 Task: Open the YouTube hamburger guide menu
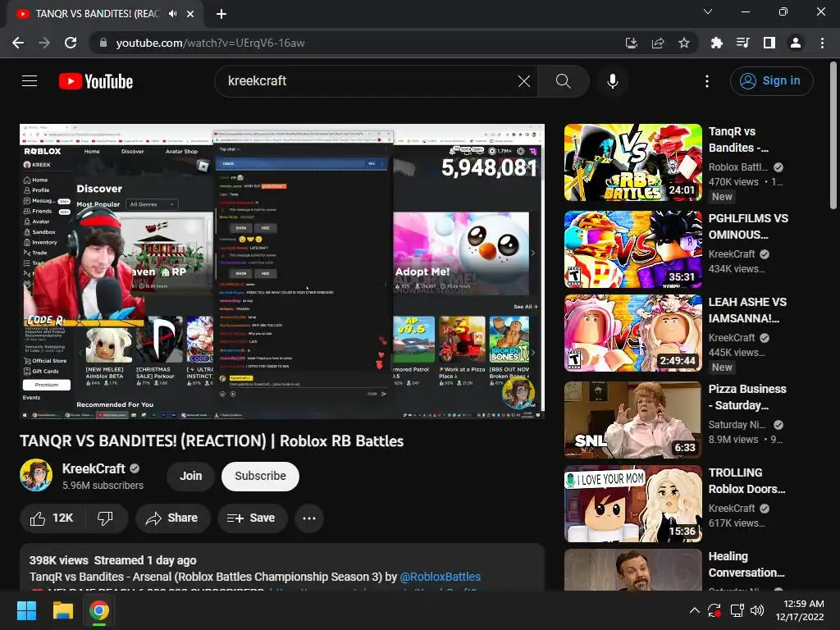pyautogui.click(x=30, y=81)
